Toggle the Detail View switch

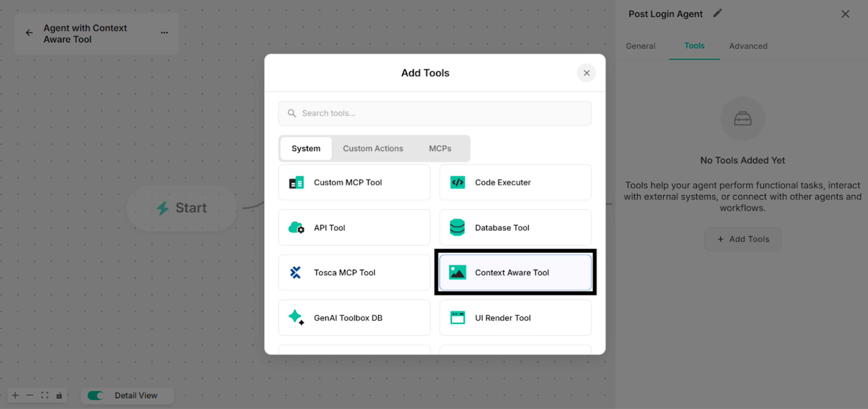point(95,396)
